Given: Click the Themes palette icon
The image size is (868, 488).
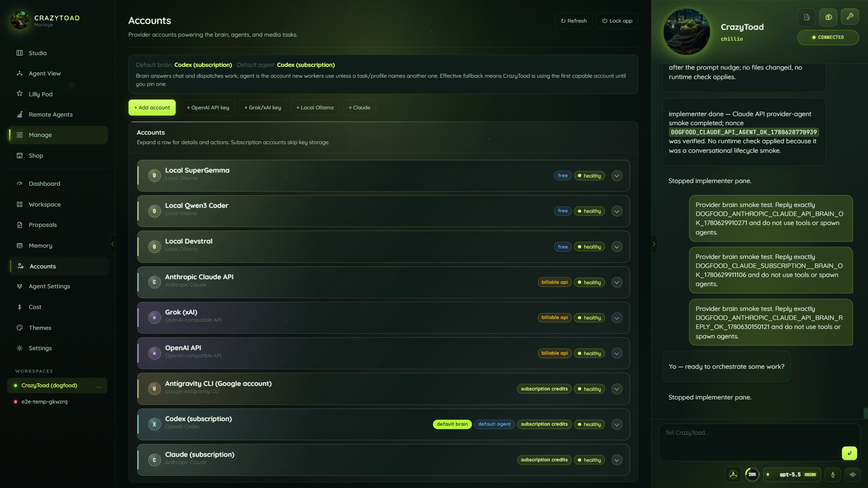Looking at the screenshot, I should point(19,328).
